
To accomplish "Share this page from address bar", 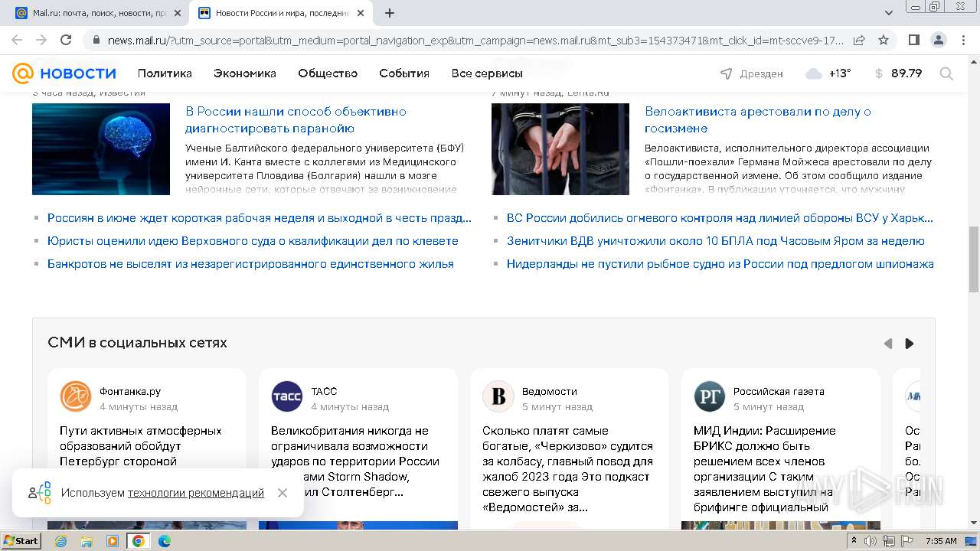I will 859,40.
